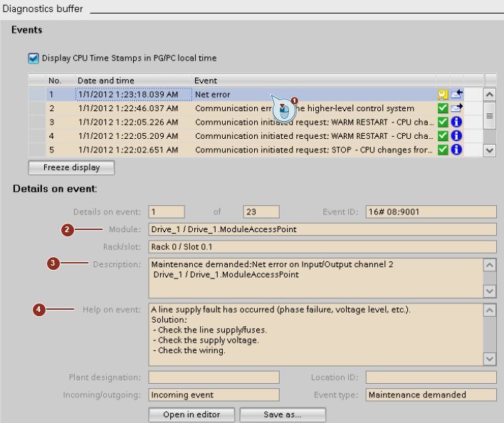The height and width of the screenshot is (423, 504).
Task: Click the incoming event envelope icon for Net error
Action: [x=456, y=94]
